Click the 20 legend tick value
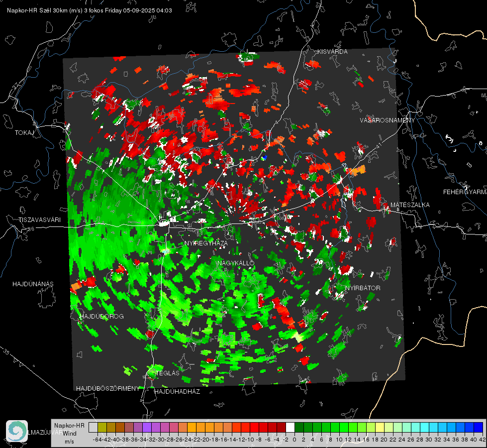 pyautogui.click(x=384, y=440)
